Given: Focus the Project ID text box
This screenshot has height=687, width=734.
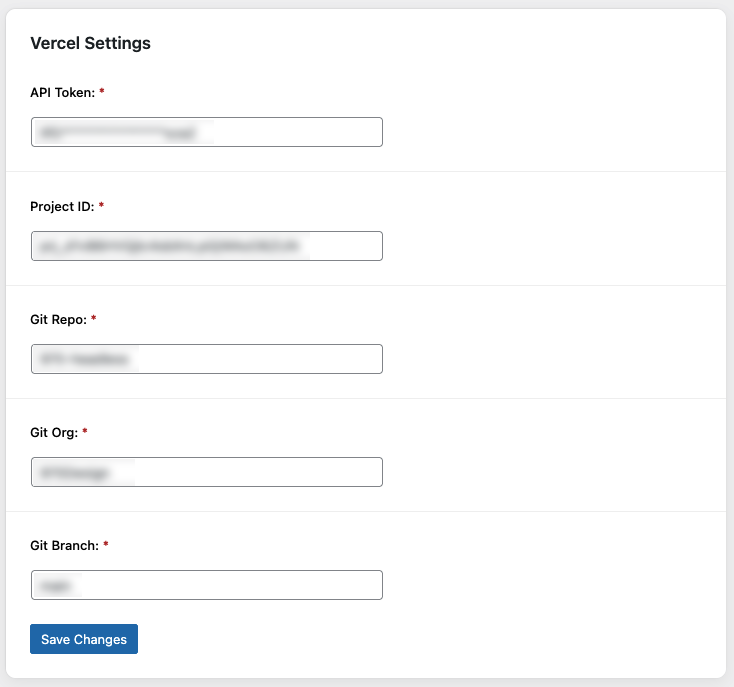Looking at the screenshot, I should tap(206, 246).
